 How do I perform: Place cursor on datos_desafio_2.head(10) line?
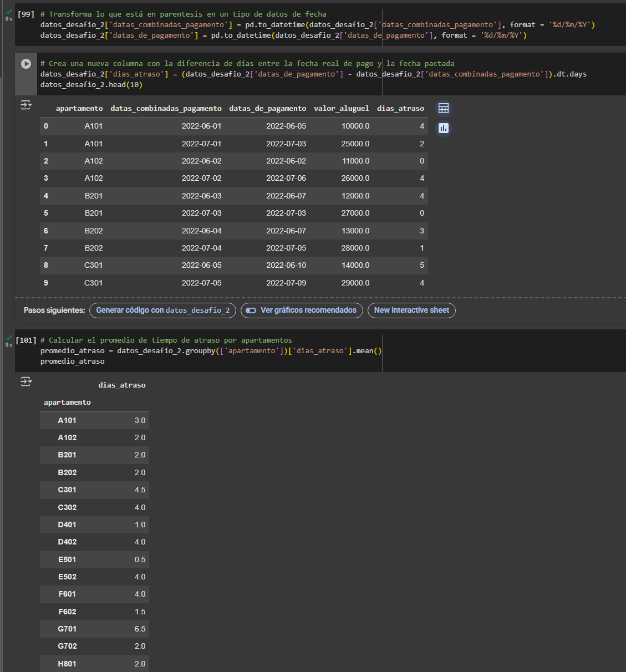pyautogui.click(x=91, y=85)
